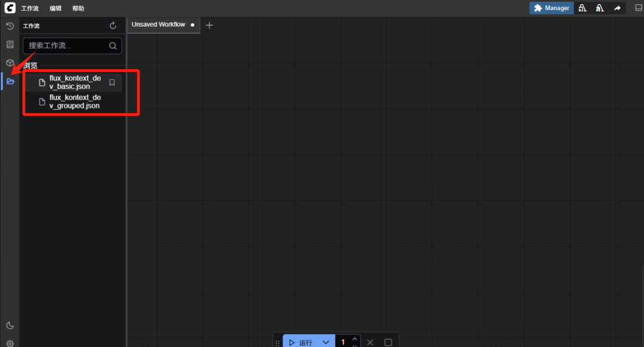644x347 pixels.
Task: Open the model library cube icon
Action: point(10,63)
